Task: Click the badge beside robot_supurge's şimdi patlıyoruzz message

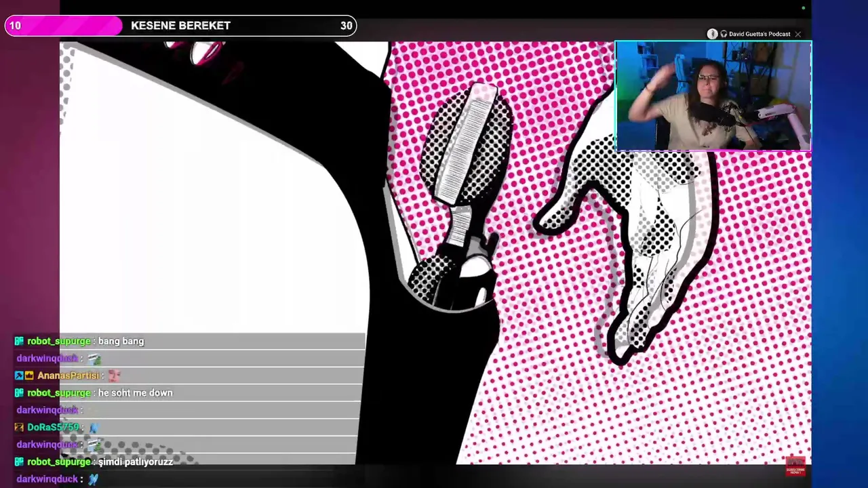Action: pos(19,462)
